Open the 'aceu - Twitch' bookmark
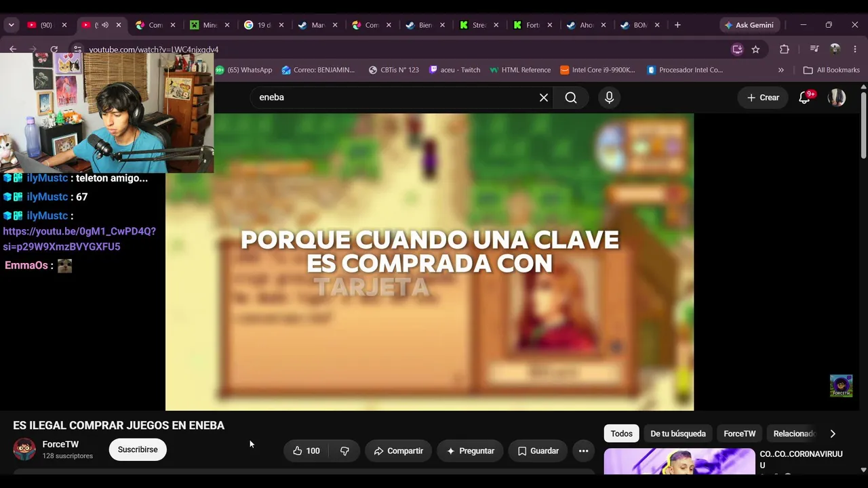This screenshot has width=868, height=488. pyautogui.click(x=454, y=70)
